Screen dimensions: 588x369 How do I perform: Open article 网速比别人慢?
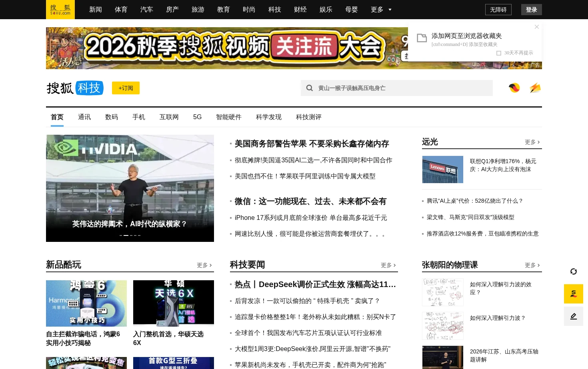click(310, 234)
